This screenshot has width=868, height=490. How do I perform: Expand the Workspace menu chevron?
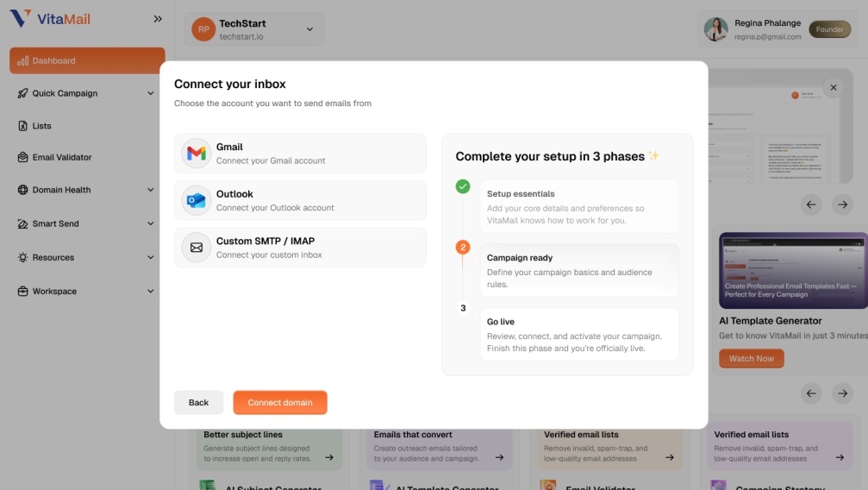[151, 291]
